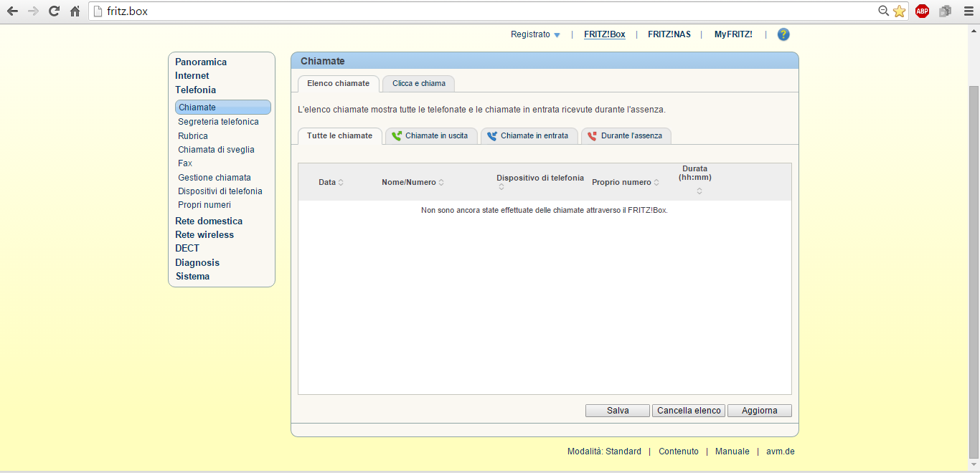Click the zoom magnifier icon in address bar

point(884,11)
